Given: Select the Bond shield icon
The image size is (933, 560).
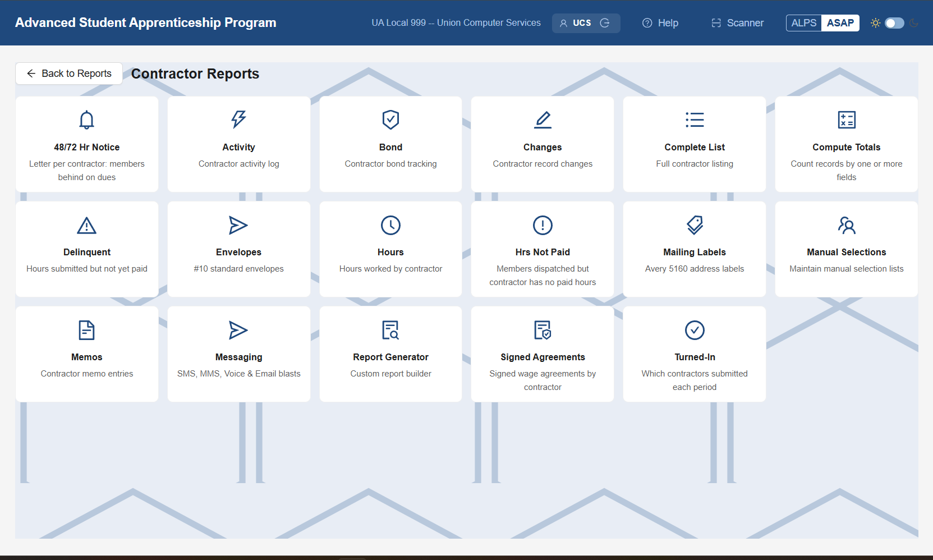Looking at the screenshot, I should [390, 120].
